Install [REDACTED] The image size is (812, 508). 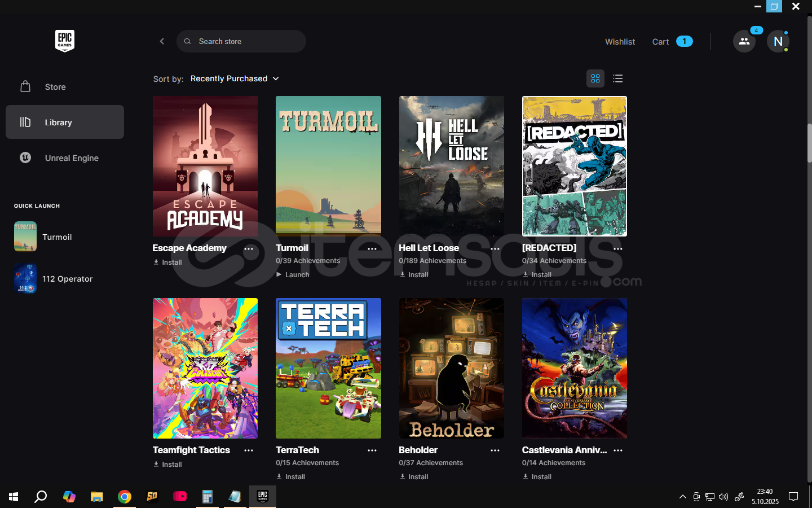537,275
